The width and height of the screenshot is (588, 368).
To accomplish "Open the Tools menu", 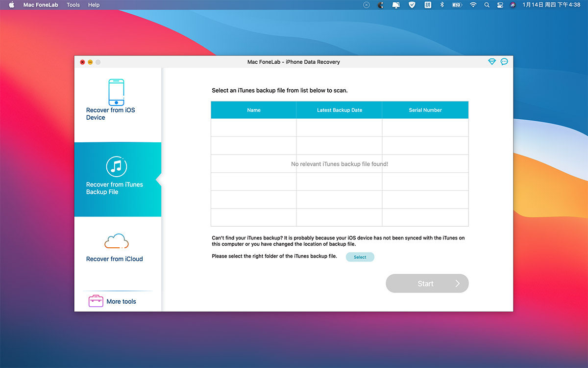I will (73, 5).
